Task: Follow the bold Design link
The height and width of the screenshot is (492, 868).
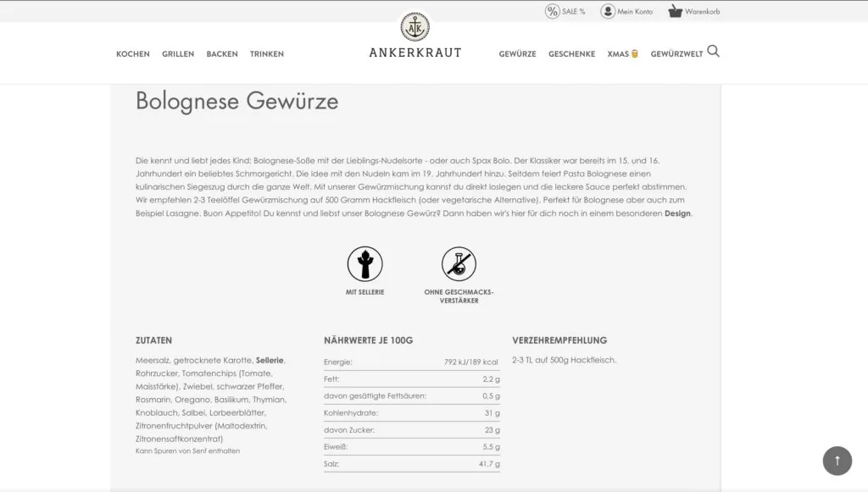Action: (x=677, y=213)
